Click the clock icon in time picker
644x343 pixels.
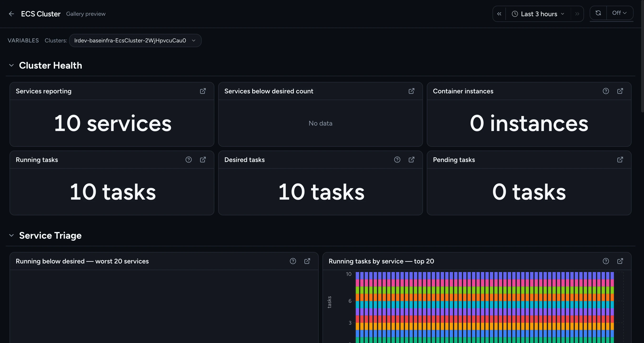click(x=515, y=14)
